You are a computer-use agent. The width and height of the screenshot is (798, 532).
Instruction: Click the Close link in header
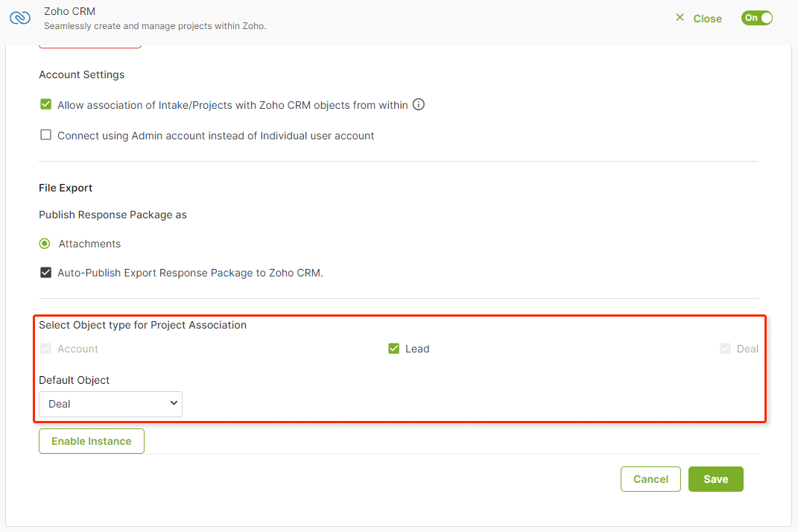coord(707,19)
